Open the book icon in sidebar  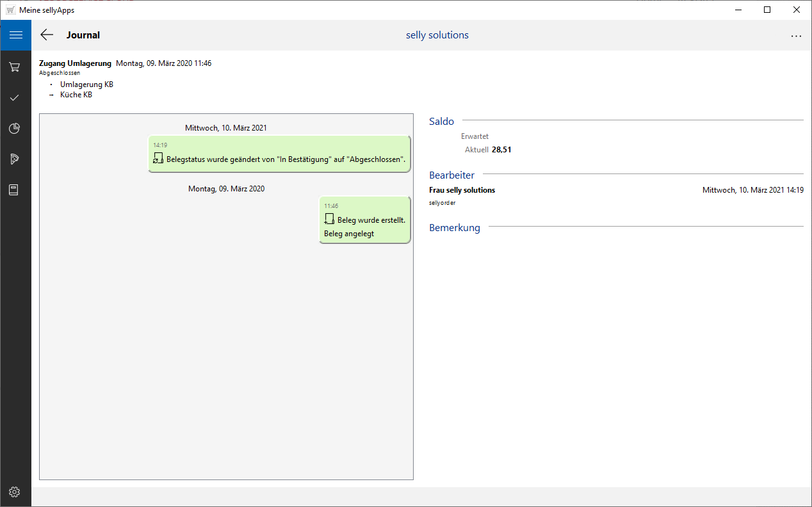click(15, 190)
